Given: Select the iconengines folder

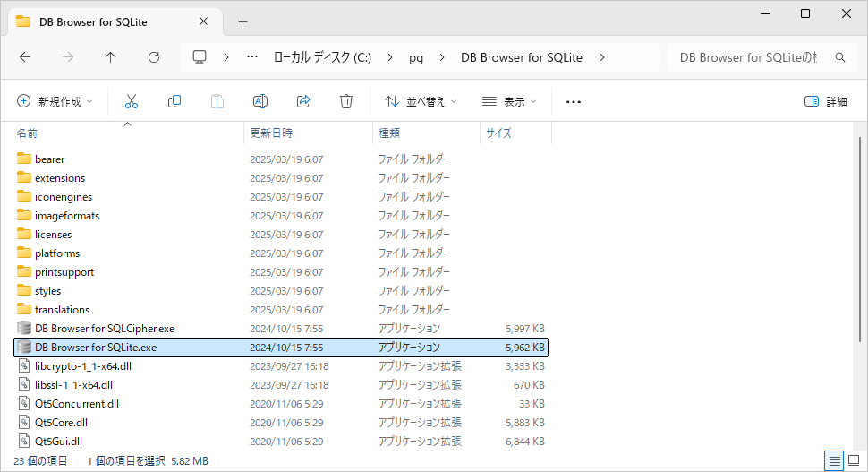Looking at the screenshot, I should [x=64, y=197].
